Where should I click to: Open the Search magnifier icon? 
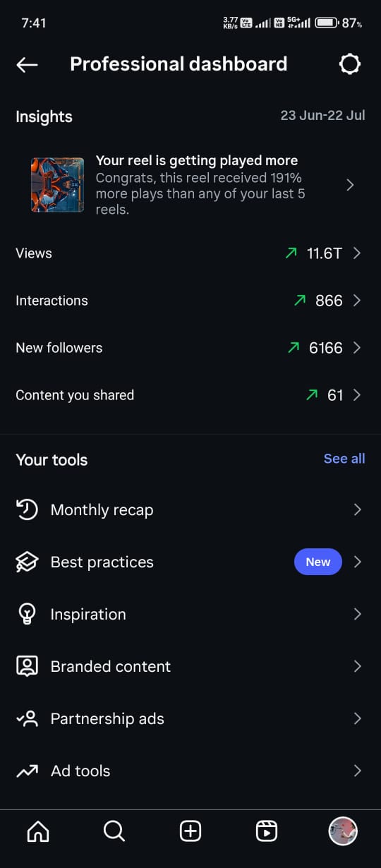(114, 831)
